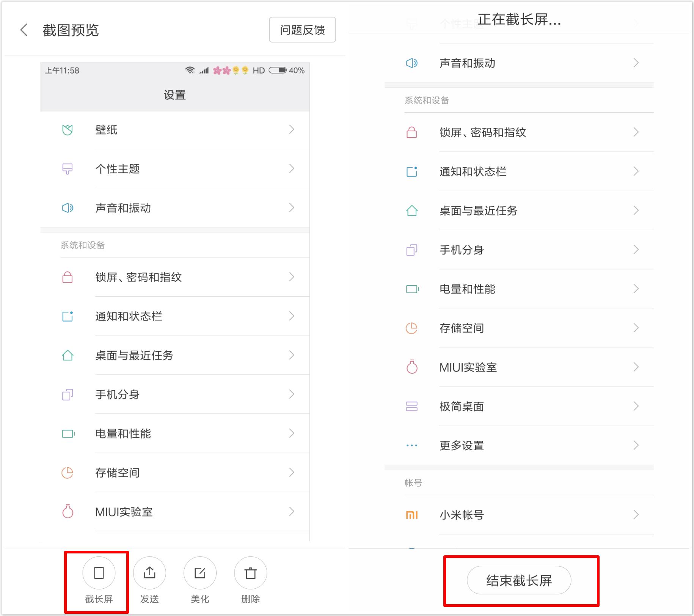Expand 通知和状态栏 via its chevron
The height and width of the screenshot is (616, 694).
[x=291, y=316]
